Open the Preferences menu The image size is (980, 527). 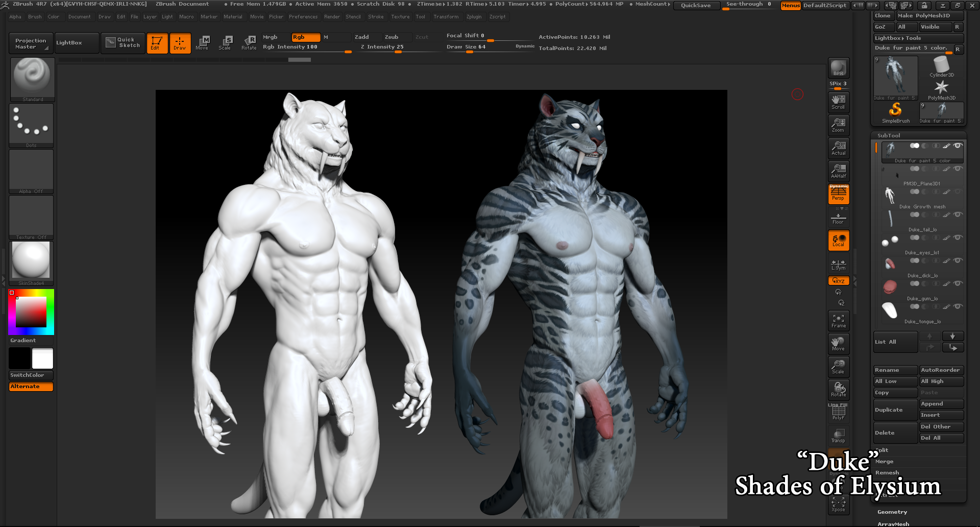[303, 17]
